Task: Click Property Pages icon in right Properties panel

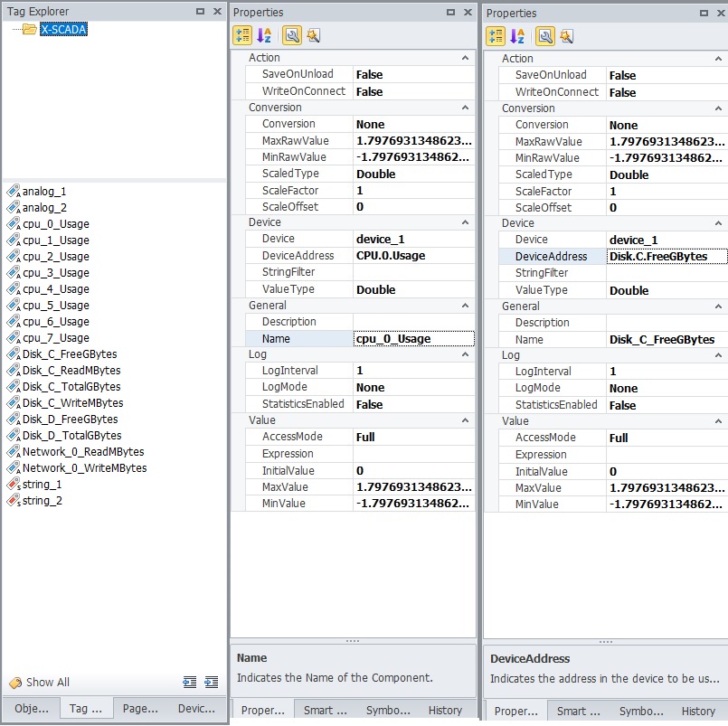Action: 545,36
